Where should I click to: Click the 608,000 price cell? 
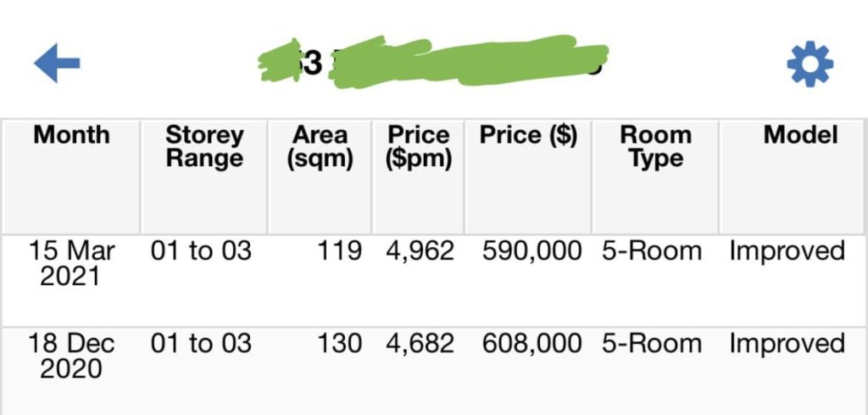[x=531, y=344]
